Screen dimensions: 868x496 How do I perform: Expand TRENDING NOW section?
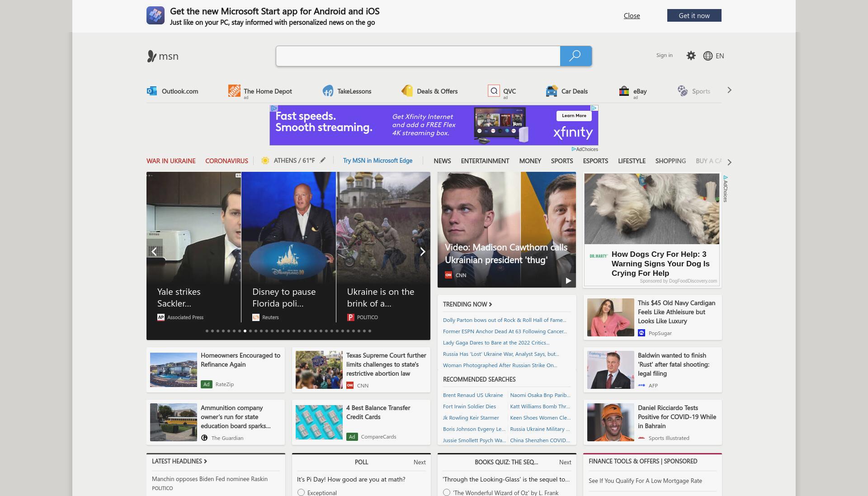[467, 304]
